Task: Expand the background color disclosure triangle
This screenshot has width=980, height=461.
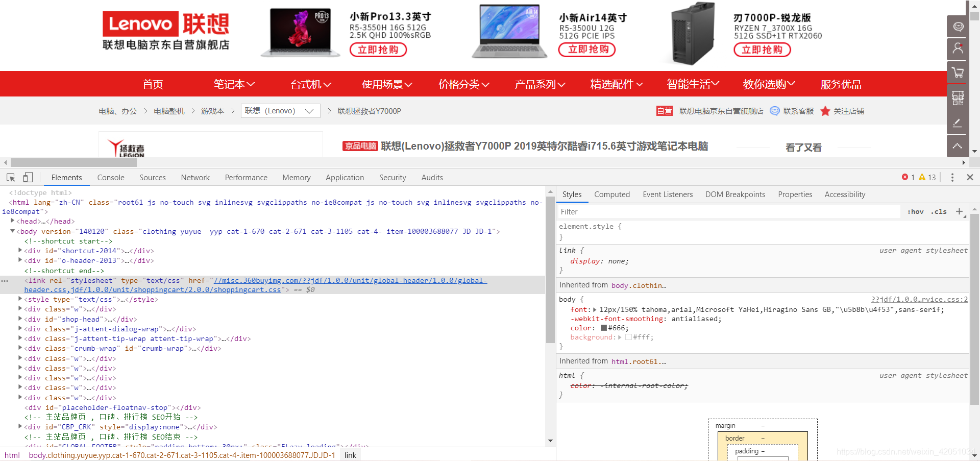Action: point(619,337)
